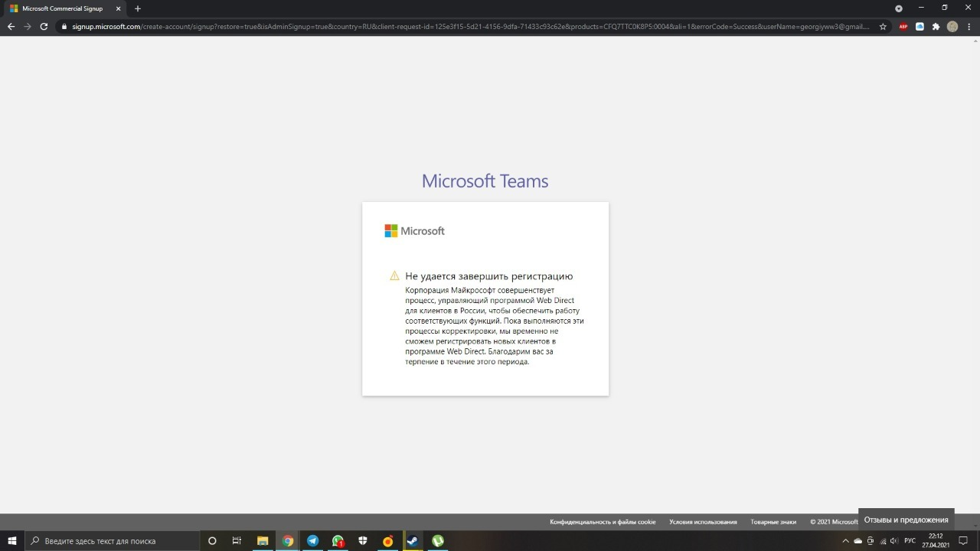The width and height of the screenshot is (980, 551).
Task: Open a new browser tab
Action: (x=138, y=8)
